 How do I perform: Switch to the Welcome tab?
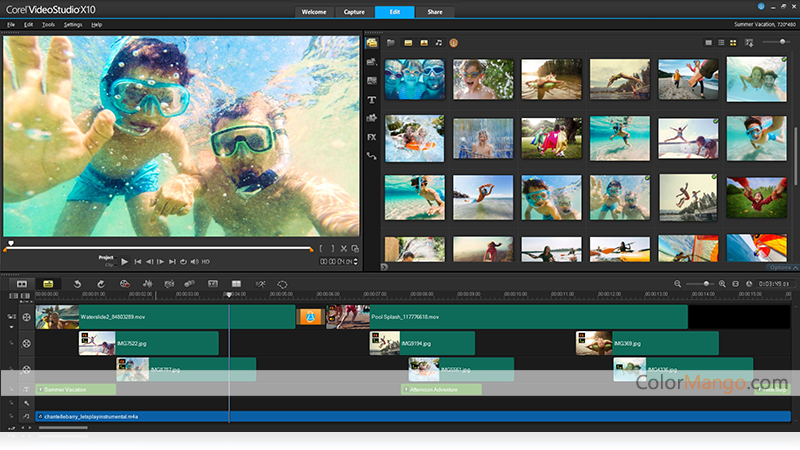[314, 12]
